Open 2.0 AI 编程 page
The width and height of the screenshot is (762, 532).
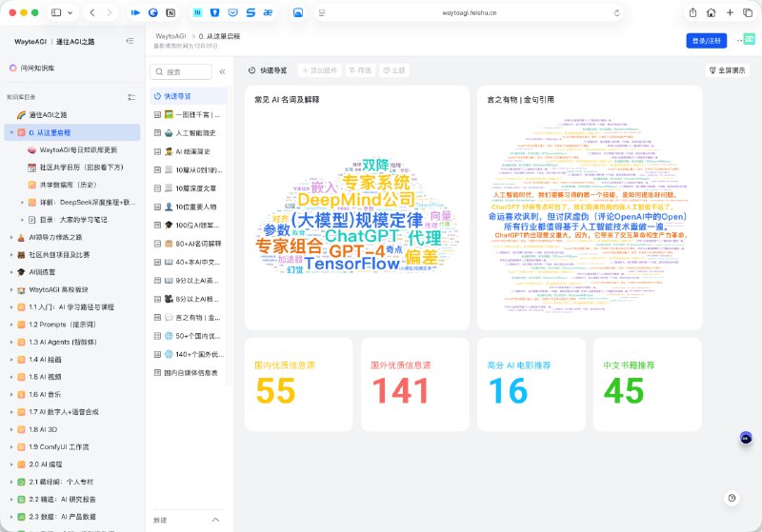[x=45, y=464]
